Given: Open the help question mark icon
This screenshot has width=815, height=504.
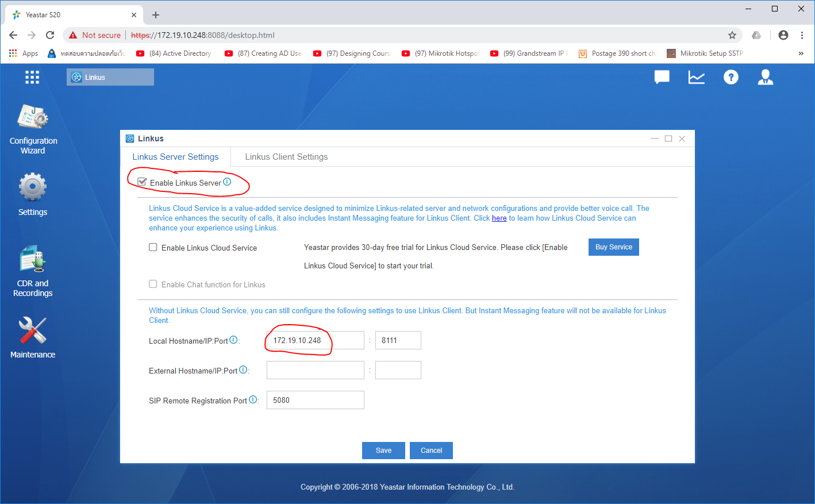Looking at the screenshot, I should pos(731,77).
